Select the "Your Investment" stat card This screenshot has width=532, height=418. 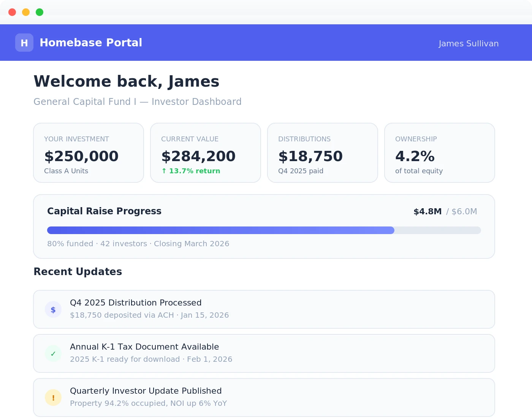coord(88,153)
